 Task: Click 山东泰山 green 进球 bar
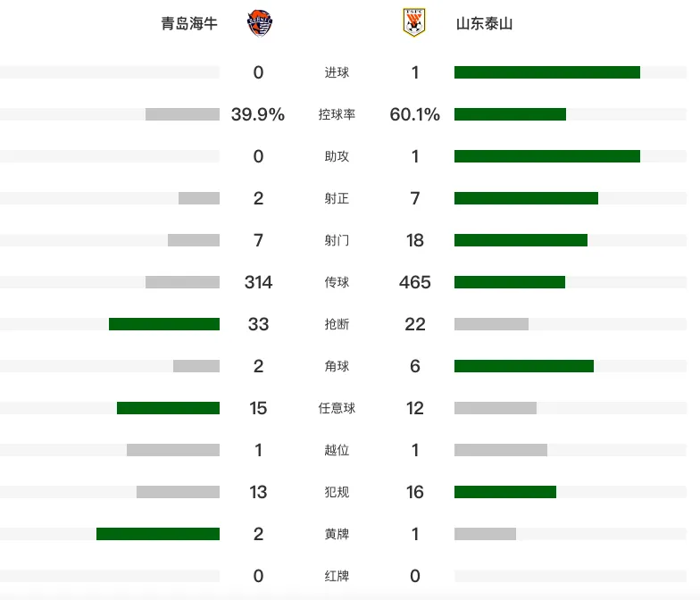point(547,72)
